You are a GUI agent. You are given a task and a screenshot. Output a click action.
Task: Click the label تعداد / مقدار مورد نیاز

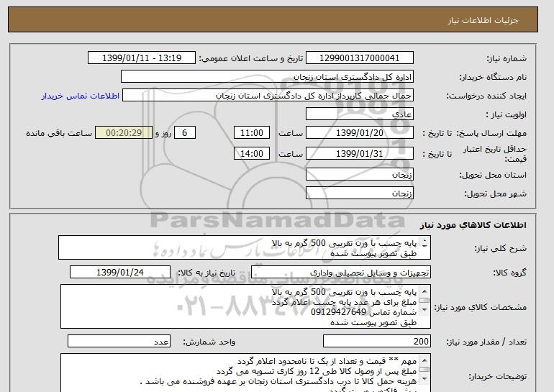click(x=486, y=342)
